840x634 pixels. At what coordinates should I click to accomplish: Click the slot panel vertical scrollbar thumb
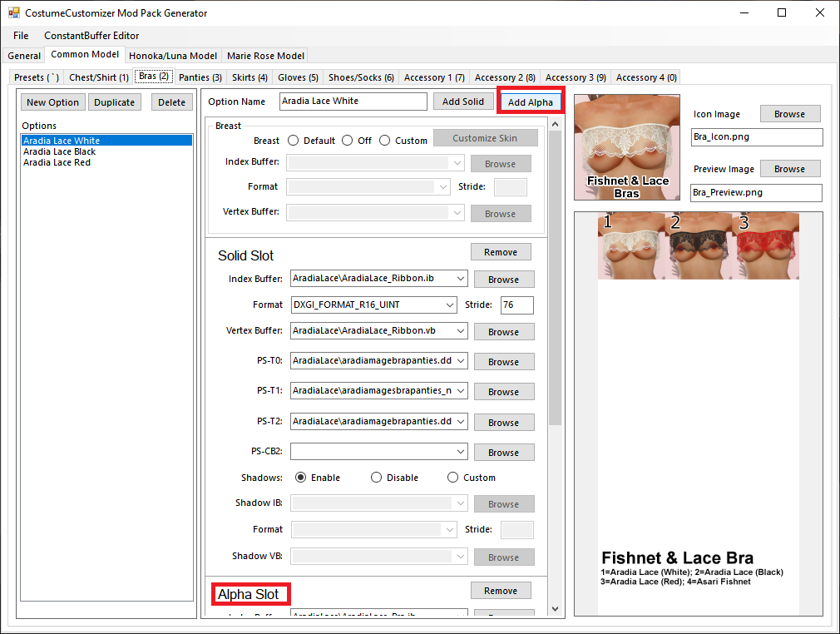tap(555, 278)
